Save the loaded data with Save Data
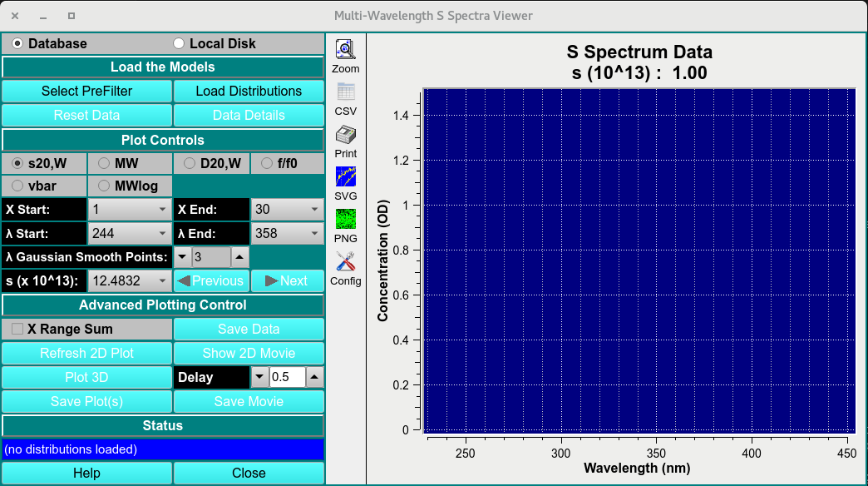868x486 pixels. [248, 329]
